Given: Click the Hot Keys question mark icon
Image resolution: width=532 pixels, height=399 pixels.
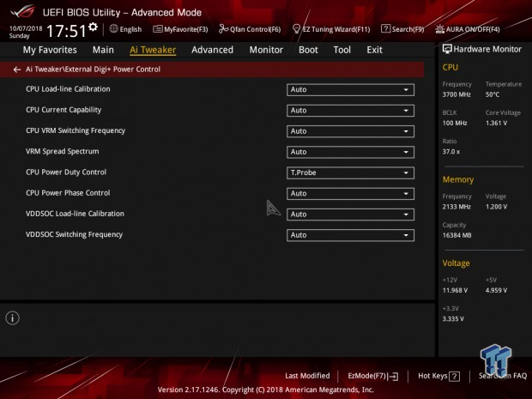Looking at the screenshot, I should pyautogui.click(x=454, y=377).
